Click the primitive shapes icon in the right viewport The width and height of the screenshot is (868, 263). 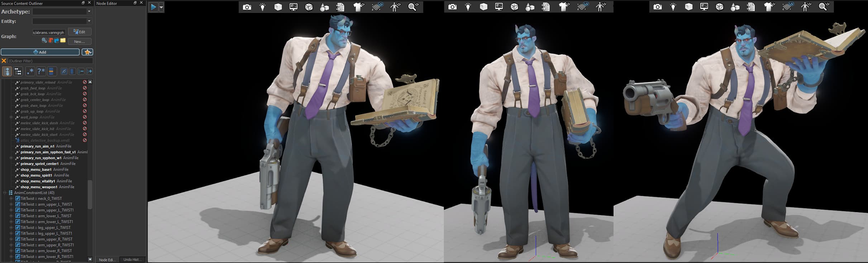[735, 7]
